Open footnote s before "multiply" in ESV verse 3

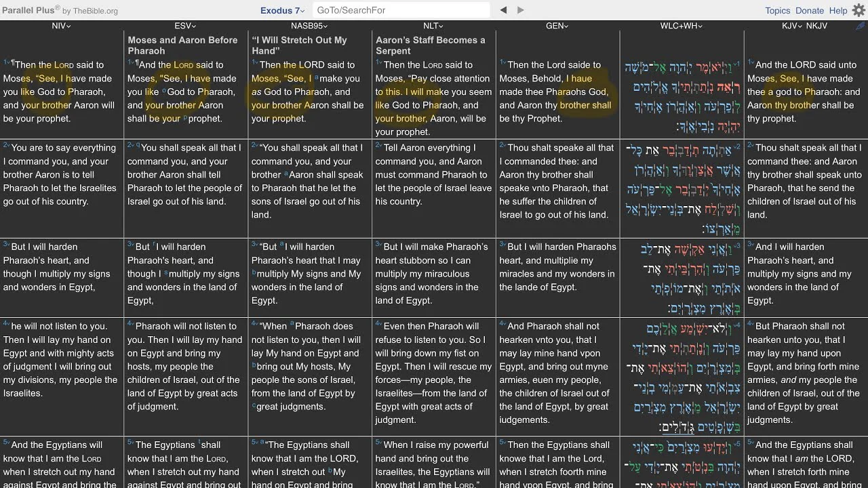click(x=166, y=272)
